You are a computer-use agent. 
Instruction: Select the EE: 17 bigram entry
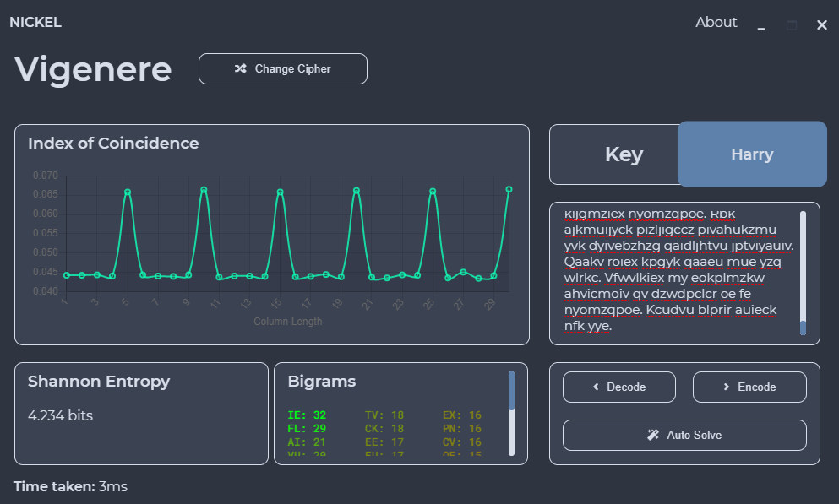(x=384, y=442)
